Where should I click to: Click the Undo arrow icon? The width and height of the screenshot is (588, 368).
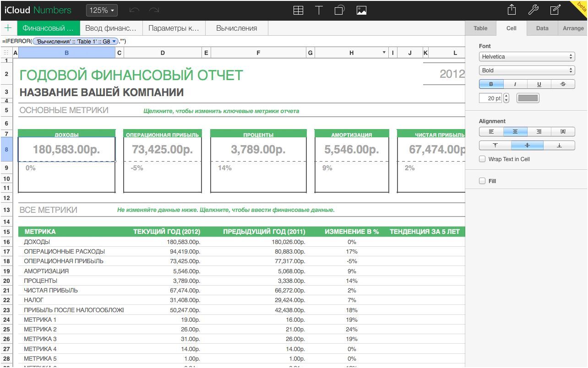click(x=133, y=10)
